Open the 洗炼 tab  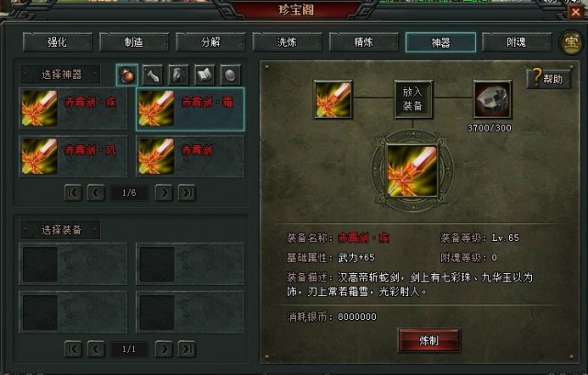point(287,42)
